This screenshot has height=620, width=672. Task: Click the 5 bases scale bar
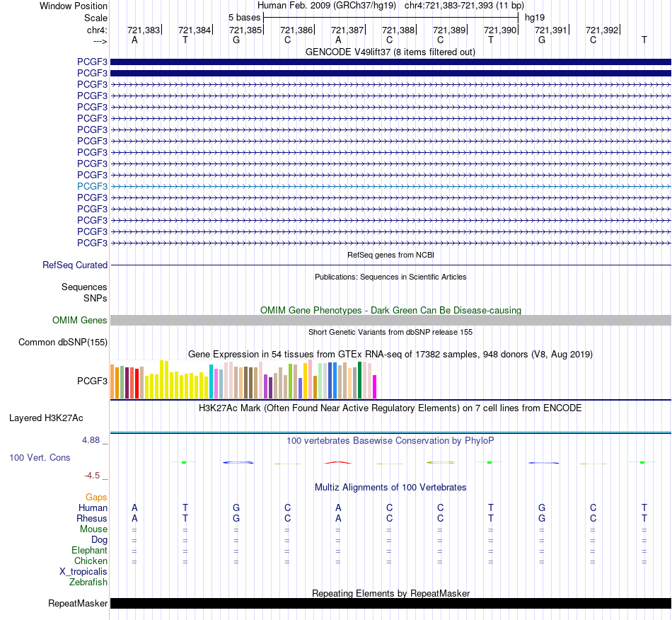coord(391,18)
